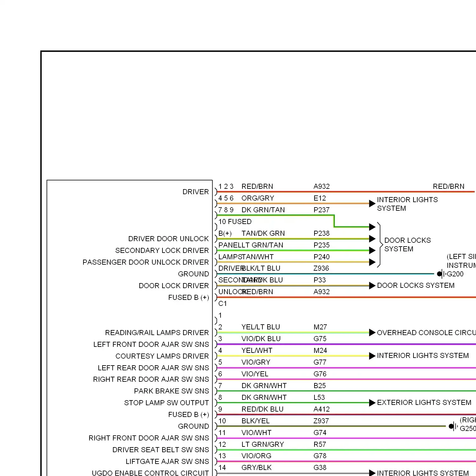
Task: Click circuit code 'M24'
Action: point(320,350)
